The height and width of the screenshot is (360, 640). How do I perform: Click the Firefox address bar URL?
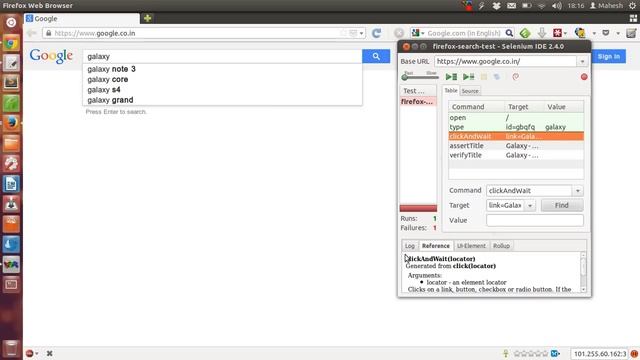pos(196,33)
